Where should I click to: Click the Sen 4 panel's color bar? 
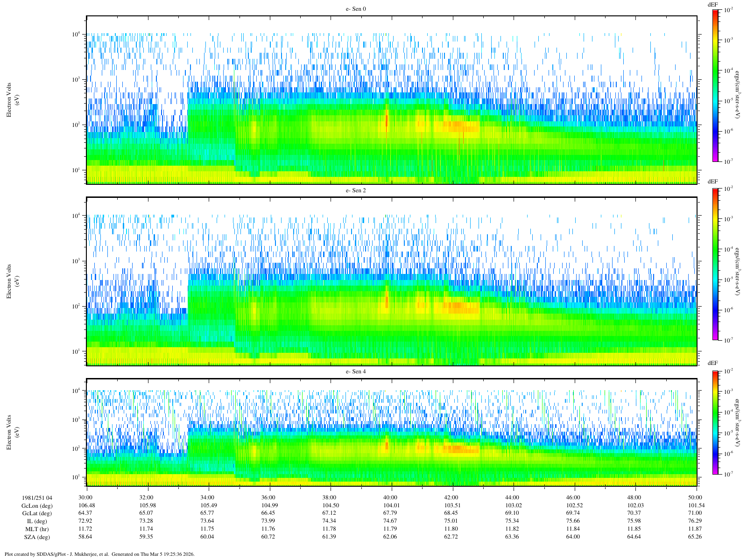[x=715, y=422]
